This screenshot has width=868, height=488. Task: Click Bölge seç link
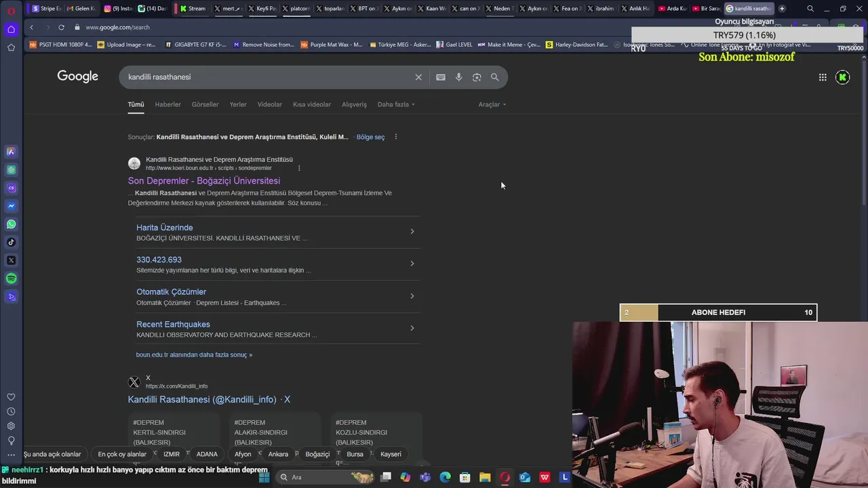coord(370,137)
